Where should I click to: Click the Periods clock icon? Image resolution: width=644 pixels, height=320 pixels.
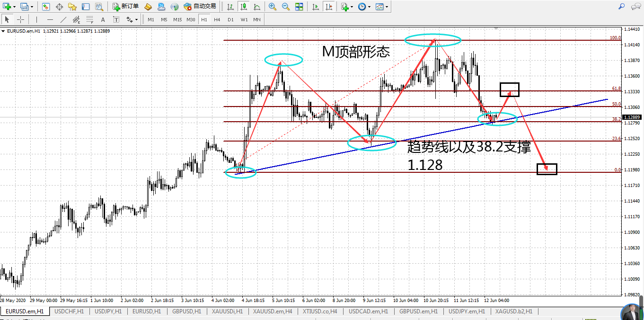pyautogui.click(x=362, y=7)
